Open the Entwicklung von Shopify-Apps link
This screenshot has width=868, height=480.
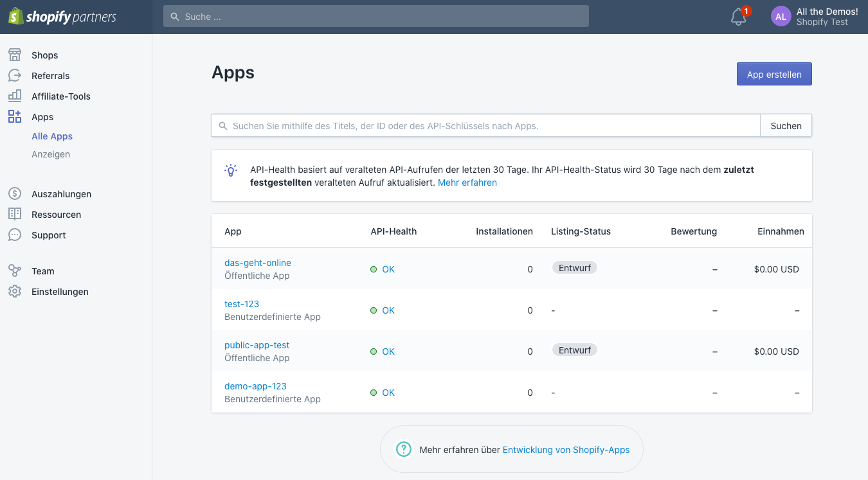pos(566,450)
